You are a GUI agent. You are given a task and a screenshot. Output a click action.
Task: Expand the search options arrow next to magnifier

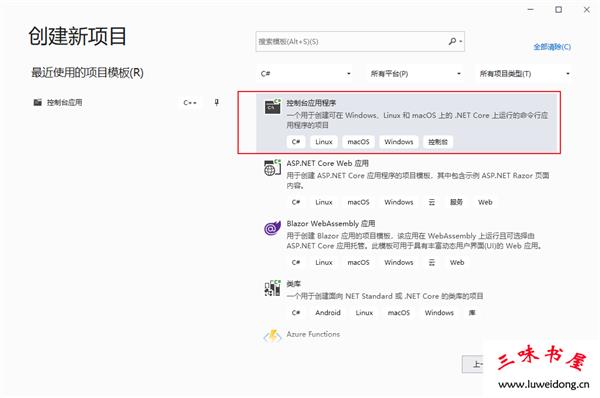click(x=461, y=41)
